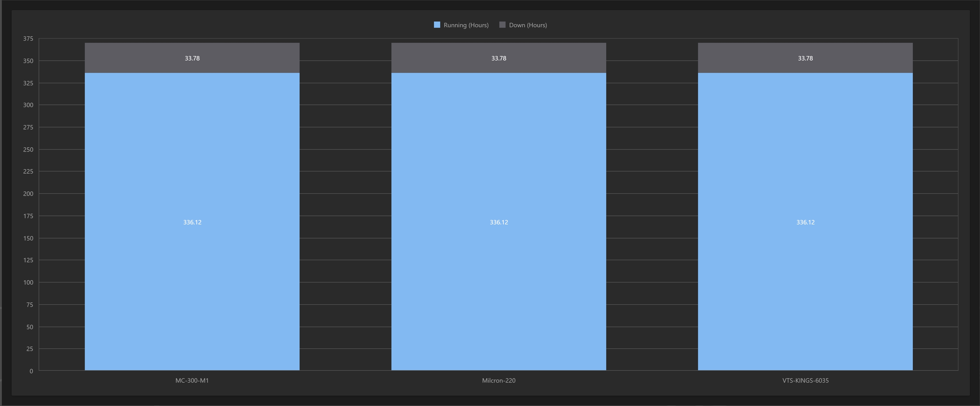This screenshot has width=980, height=406.
Task: Click the gray Down (Hours) legend swatch
Action: 502,24
